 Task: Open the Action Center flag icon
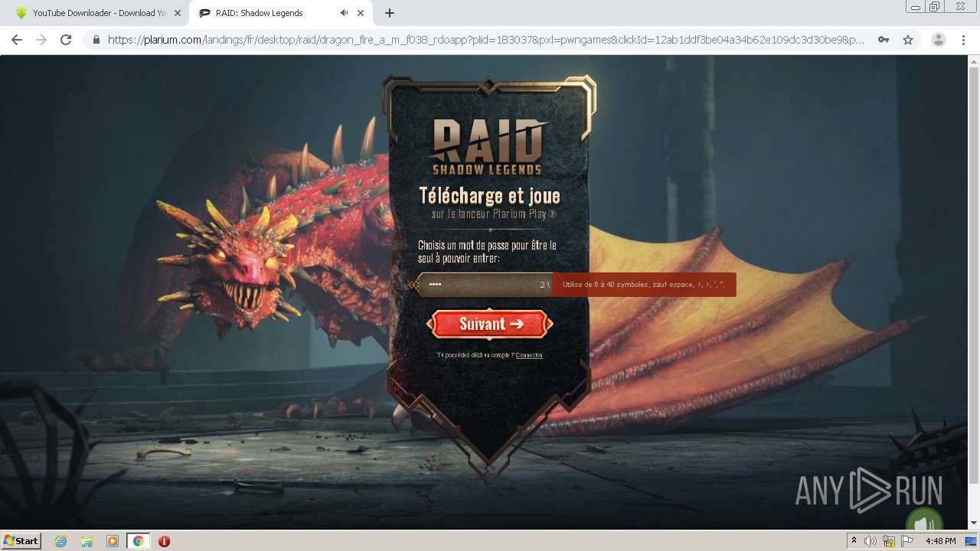tap(906, 541)
